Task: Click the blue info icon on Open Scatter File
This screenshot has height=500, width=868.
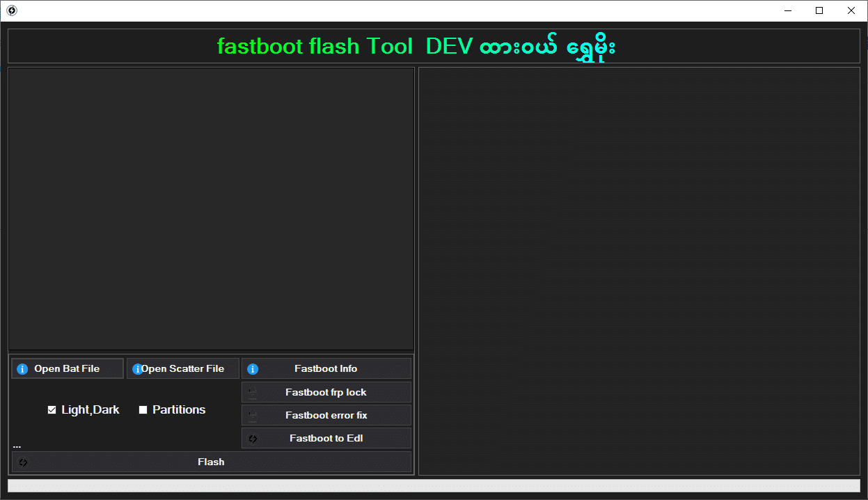Action: pos(137,369)
